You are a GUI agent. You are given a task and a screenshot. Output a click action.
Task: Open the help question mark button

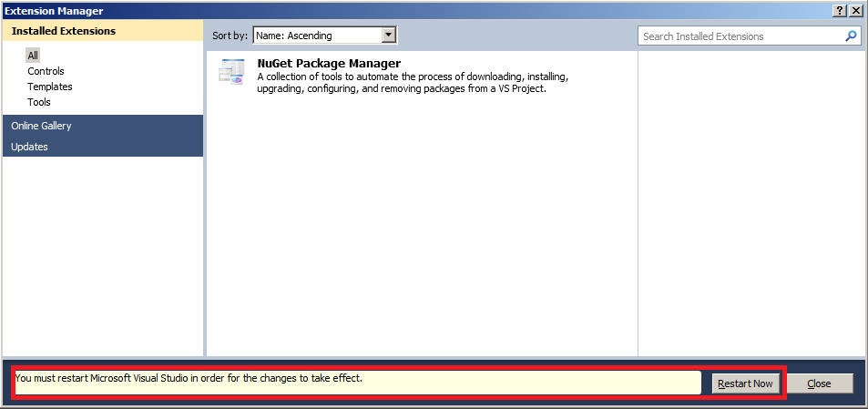pos(839,11)
